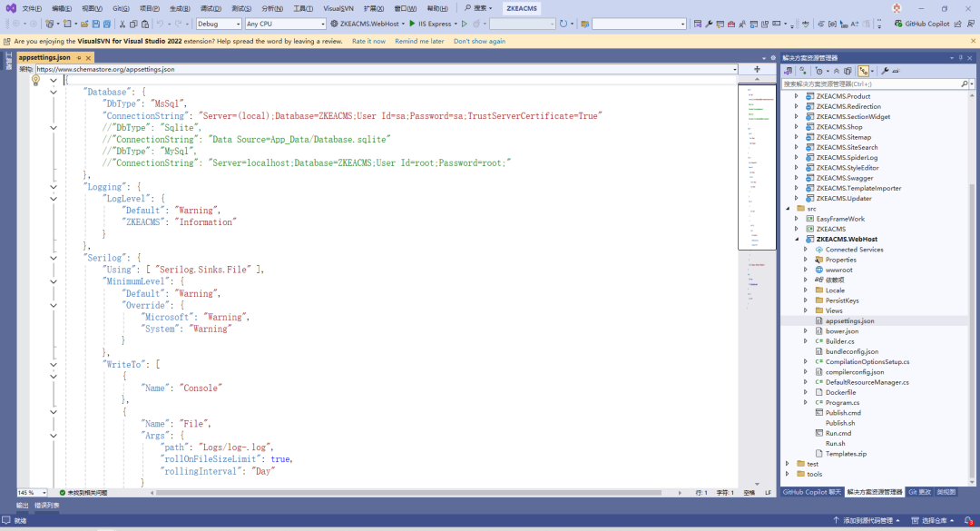Click the wrench Properties icon in main toolbar
The height and width of the screenshot is (531, 980).
709,24
